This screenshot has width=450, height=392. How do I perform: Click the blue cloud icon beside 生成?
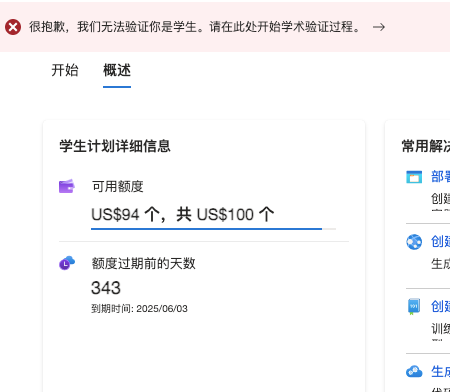point(414,371)
